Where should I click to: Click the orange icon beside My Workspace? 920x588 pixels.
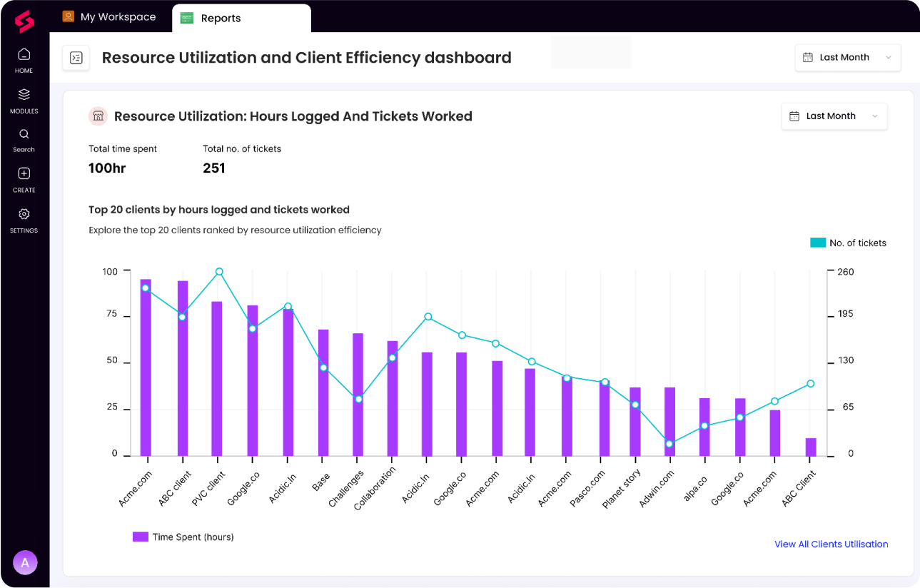(x=68, y=16)
